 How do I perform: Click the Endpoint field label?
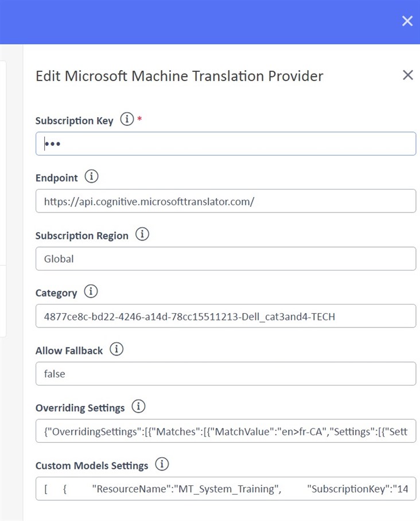point(57,177)
